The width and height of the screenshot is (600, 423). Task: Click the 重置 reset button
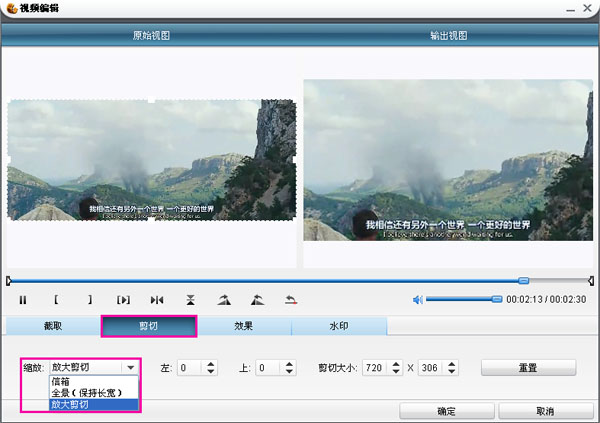[x=528, y=368]
